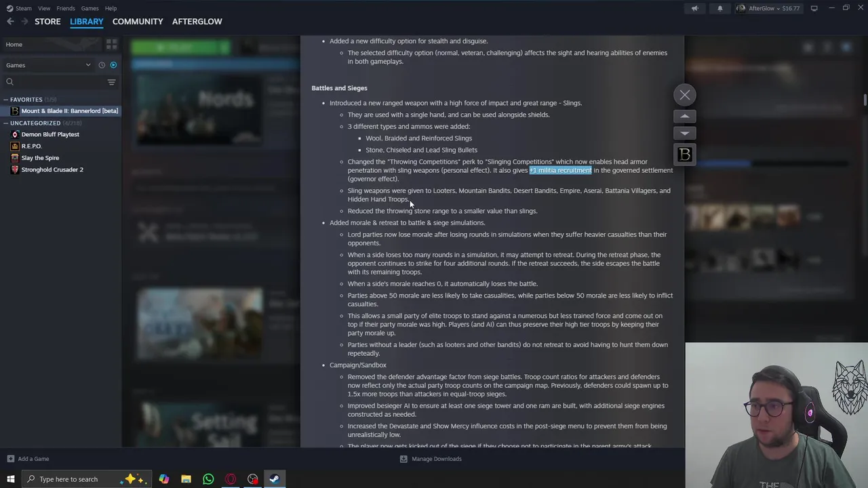The height and width of the screenshot is (488, 868).
Task: Open the Help menu
Action: tap(111, 8)
